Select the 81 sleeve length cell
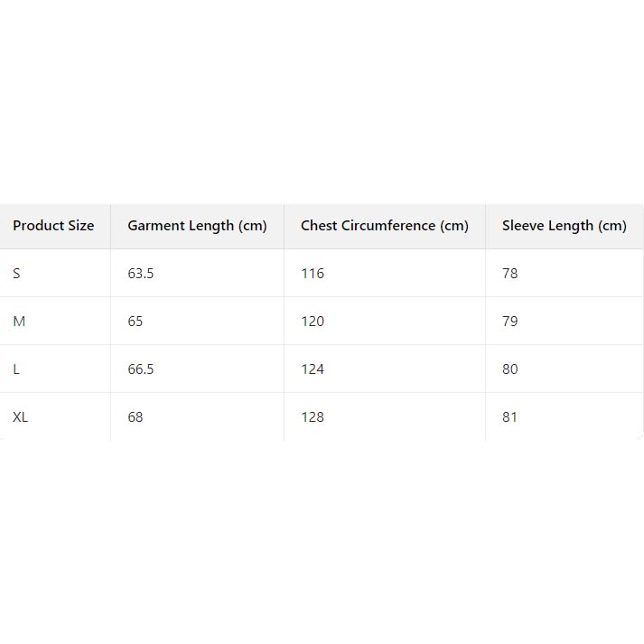644x644 pixels. pos(510,417)
